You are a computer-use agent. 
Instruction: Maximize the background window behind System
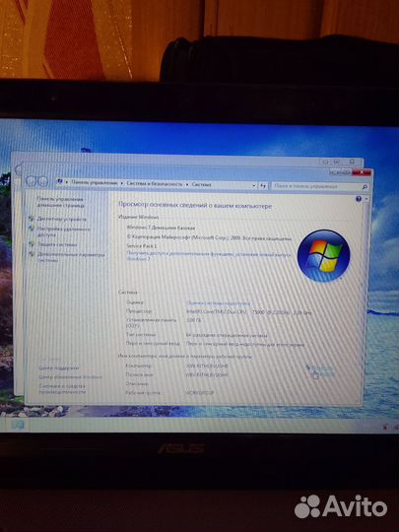point(337,162)
